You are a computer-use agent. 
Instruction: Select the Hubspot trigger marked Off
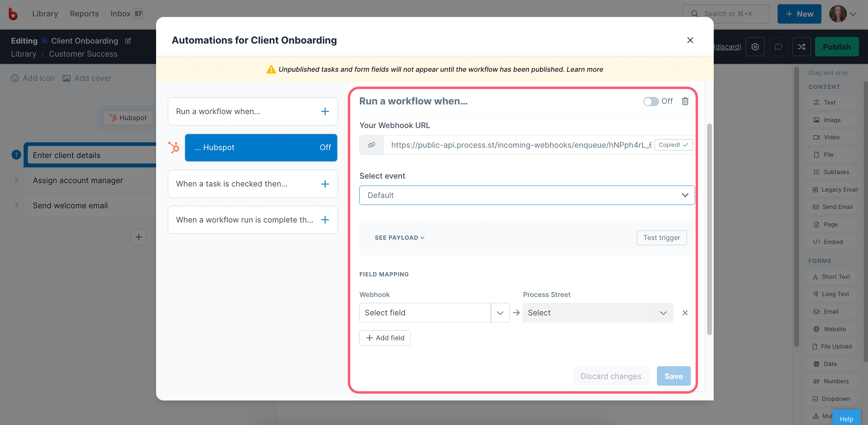pyautogui.click(x=261, y=147)
